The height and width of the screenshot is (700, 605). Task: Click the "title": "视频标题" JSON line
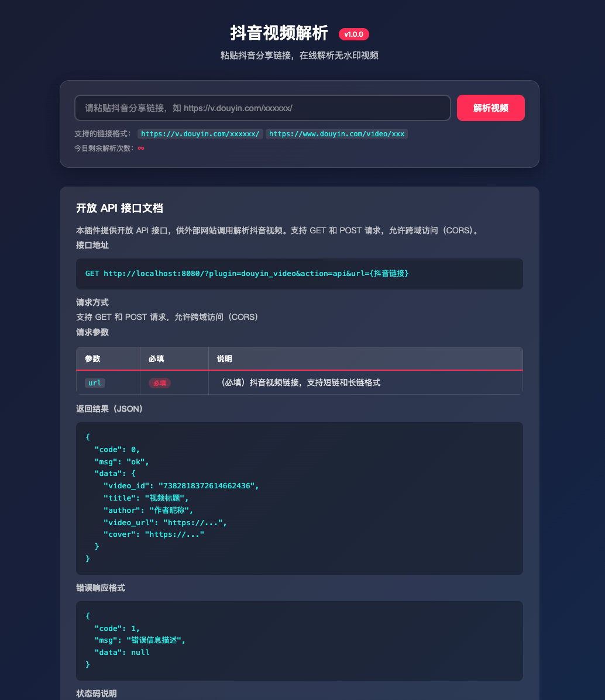pyautogui.click(x=146, y=498)
